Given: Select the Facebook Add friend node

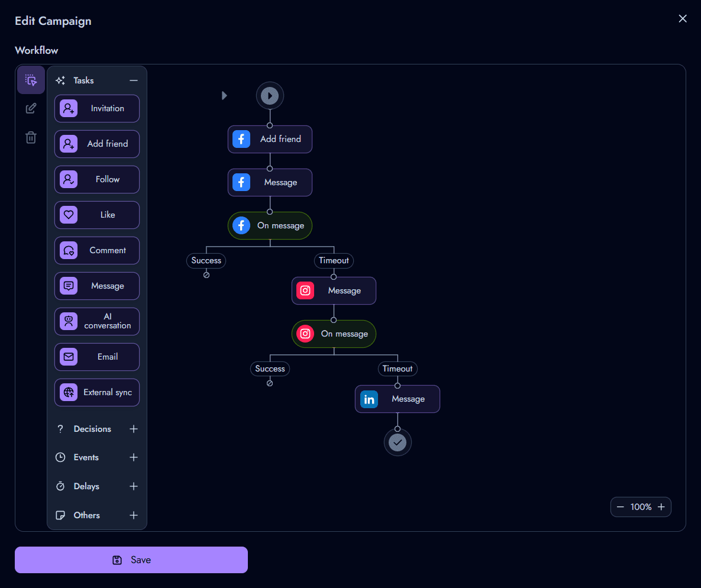Looking at the screenshot, I should tap(270, 139).
